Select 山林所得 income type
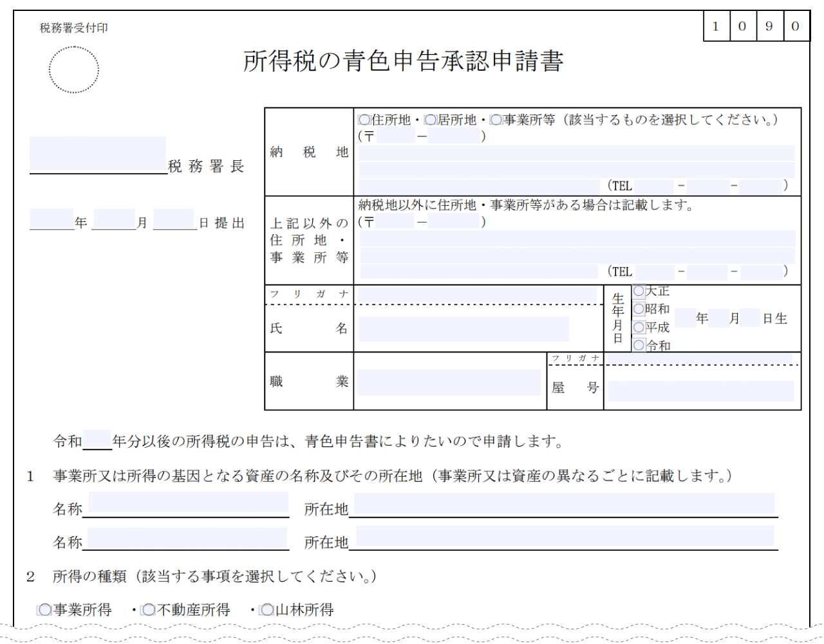The image size is (824, 644). (267, 610)
